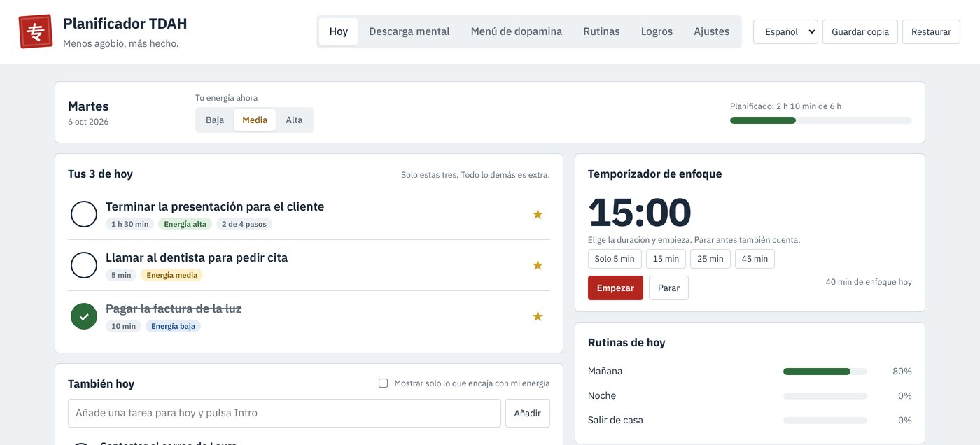Choose the 25 min timer duration
This screenshot has width=980, height=445.
click(x=710, y=259)
